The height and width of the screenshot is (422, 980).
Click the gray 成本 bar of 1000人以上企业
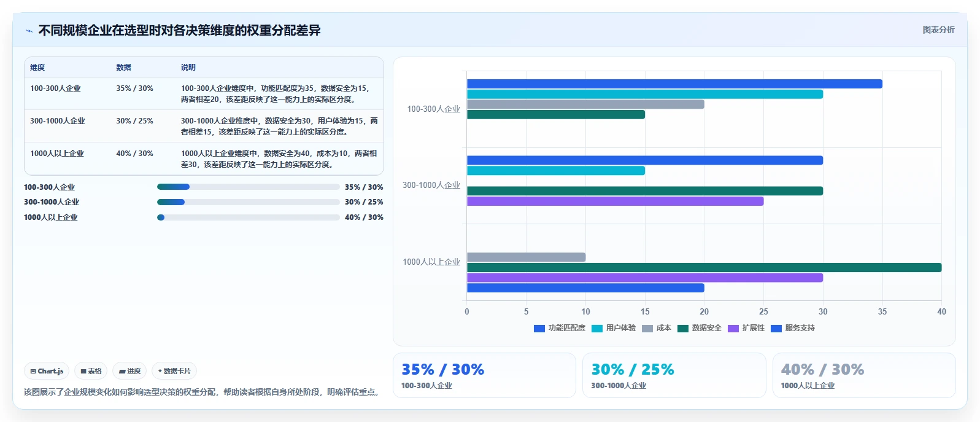pos(526,257)
